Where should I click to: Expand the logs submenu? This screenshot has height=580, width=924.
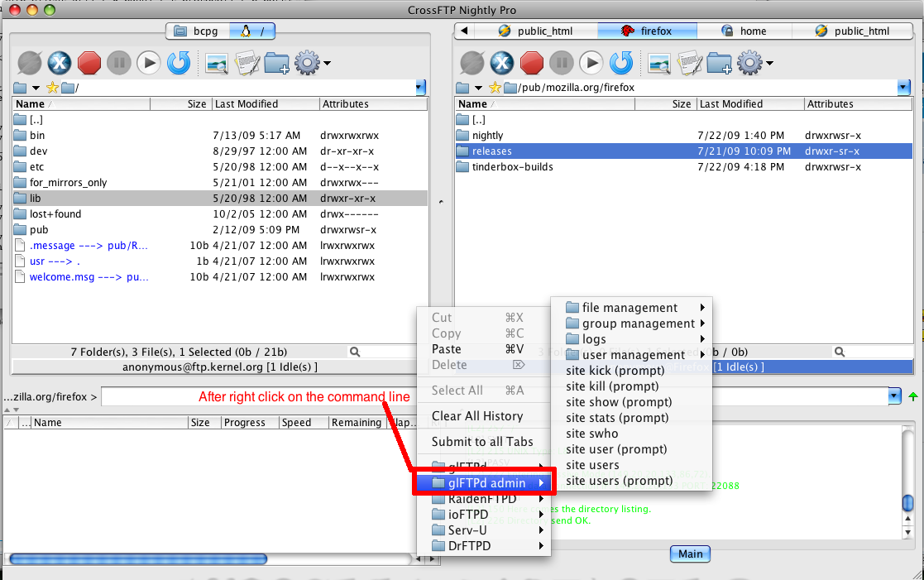tap(631, 339)
